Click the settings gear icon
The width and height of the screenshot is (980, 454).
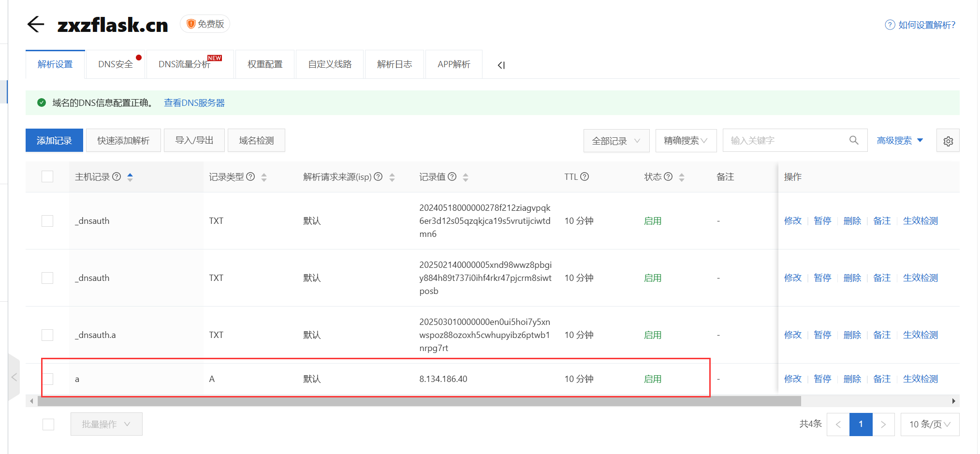coord(948,141)
